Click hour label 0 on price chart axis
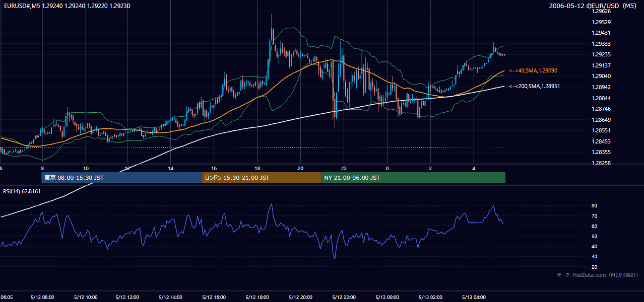The height and width of the screenshot is (302, 644). [x=388, y=168]
